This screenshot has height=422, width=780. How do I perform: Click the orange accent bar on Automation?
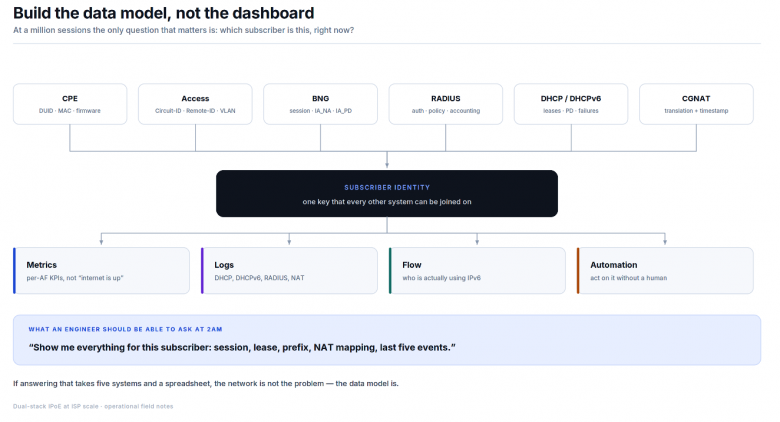578,271
